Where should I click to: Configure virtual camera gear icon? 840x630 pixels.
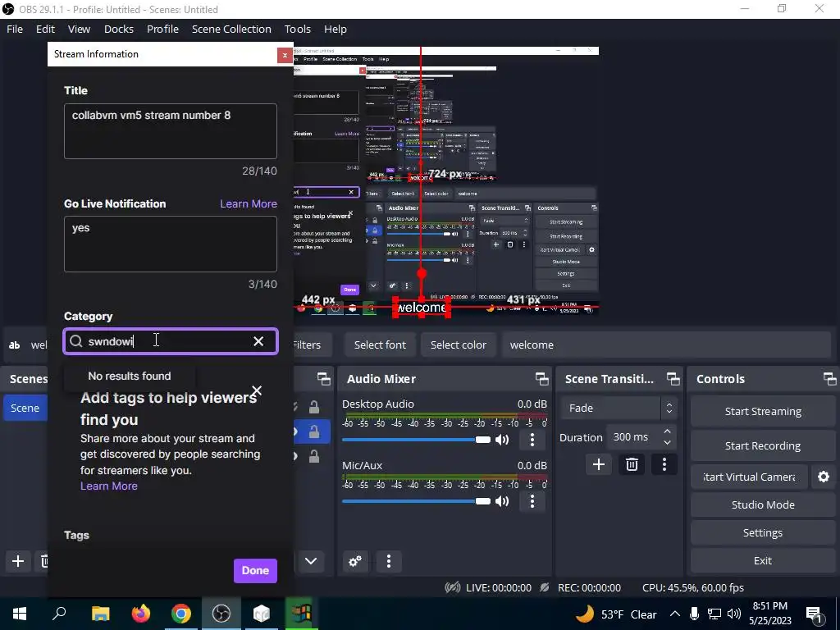(x=824, y=477)
